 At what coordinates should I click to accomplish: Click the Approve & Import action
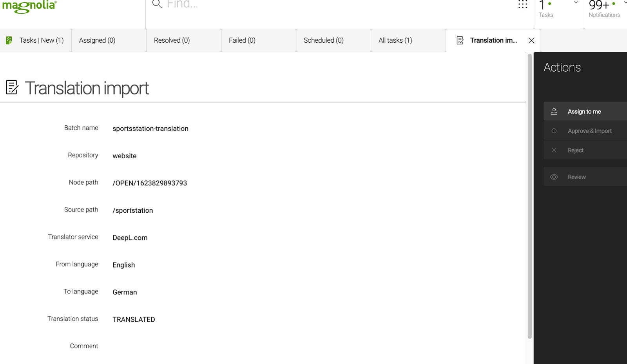pos(589,131)
